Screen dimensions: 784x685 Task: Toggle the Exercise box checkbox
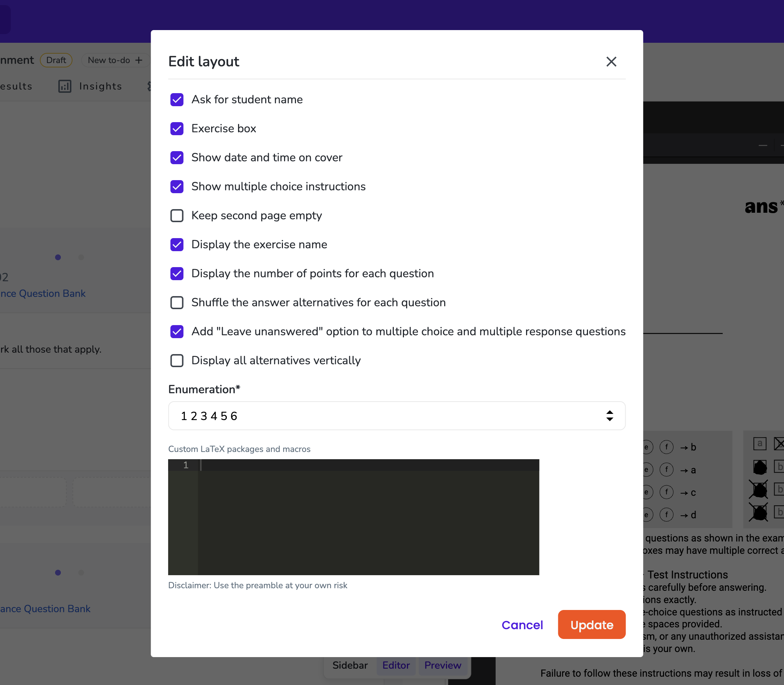[177, 128]
